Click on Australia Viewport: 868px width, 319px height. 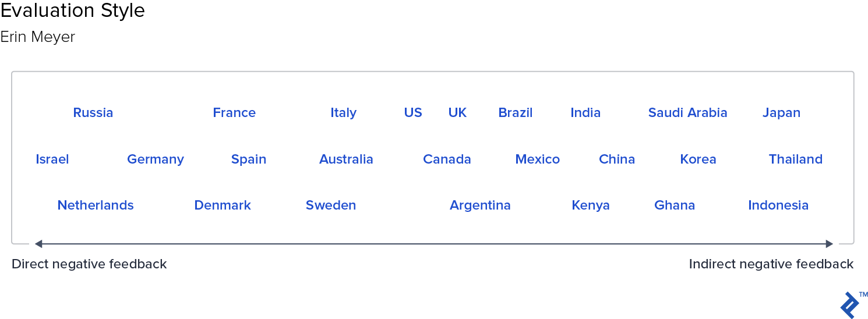click(x=346, y=159)
